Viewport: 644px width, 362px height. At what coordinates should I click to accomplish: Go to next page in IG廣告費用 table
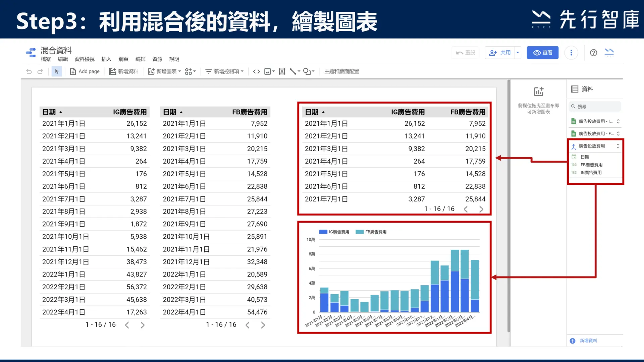(143, 325)
